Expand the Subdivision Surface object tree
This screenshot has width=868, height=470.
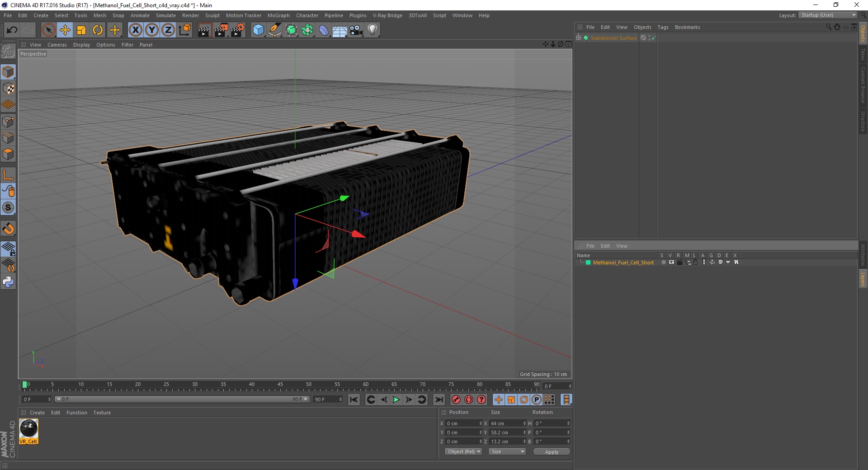coord(579,38)
